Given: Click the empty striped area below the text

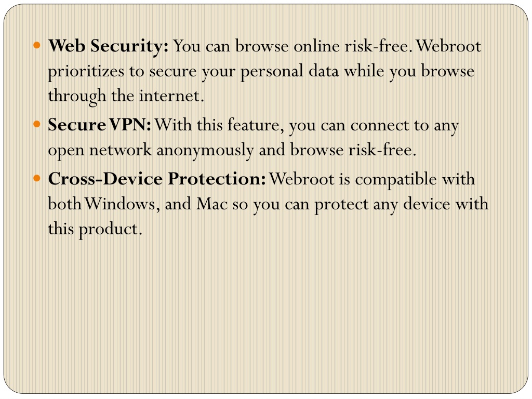Looking at the screenshot, I should pos(266,312).
